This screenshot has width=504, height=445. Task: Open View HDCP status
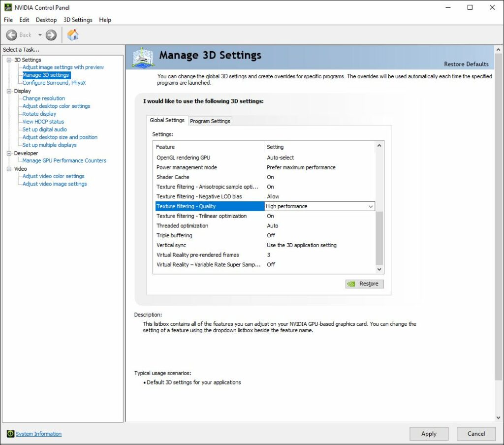pyautogui.click(x=43, y=122)
